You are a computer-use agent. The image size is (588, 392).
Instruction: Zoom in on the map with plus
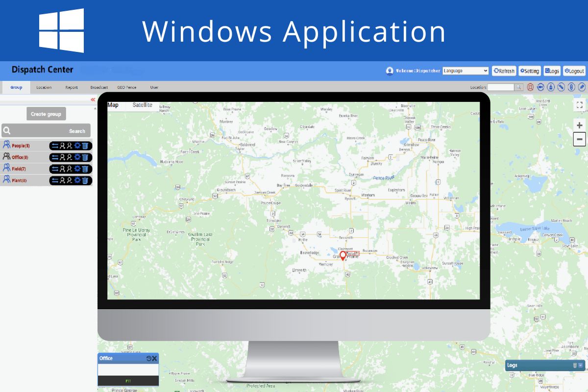[x=580, y=125]
